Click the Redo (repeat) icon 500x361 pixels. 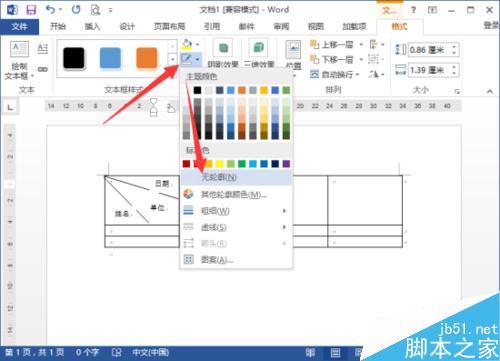[76, 9]
